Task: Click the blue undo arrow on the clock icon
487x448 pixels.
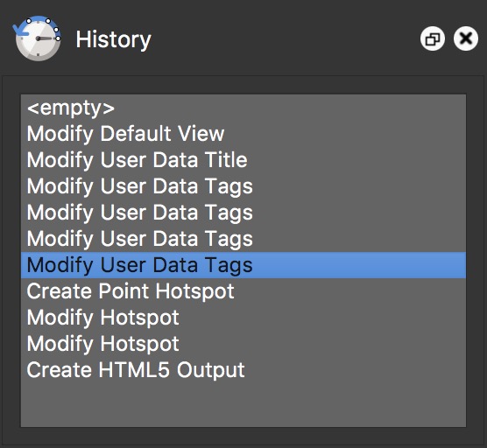Action: coord(20,31)
